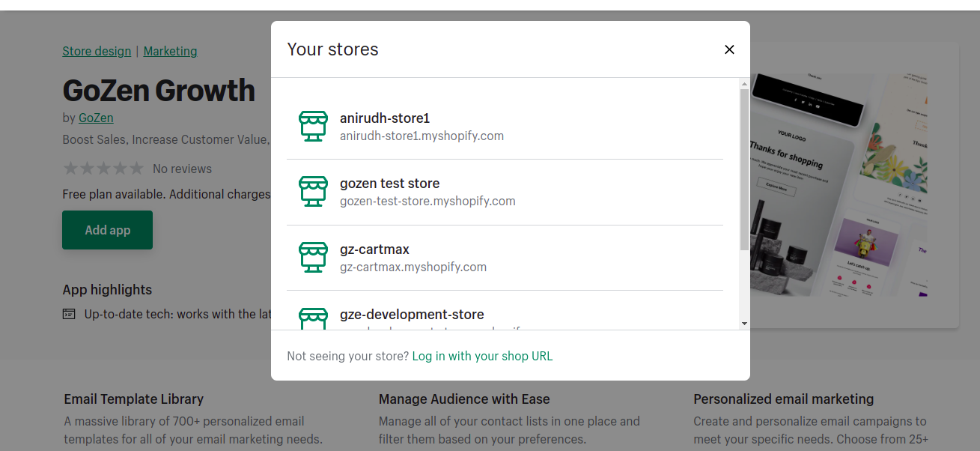
Task: Click store icon beside anirudh-store1
Action: (313, 127)
